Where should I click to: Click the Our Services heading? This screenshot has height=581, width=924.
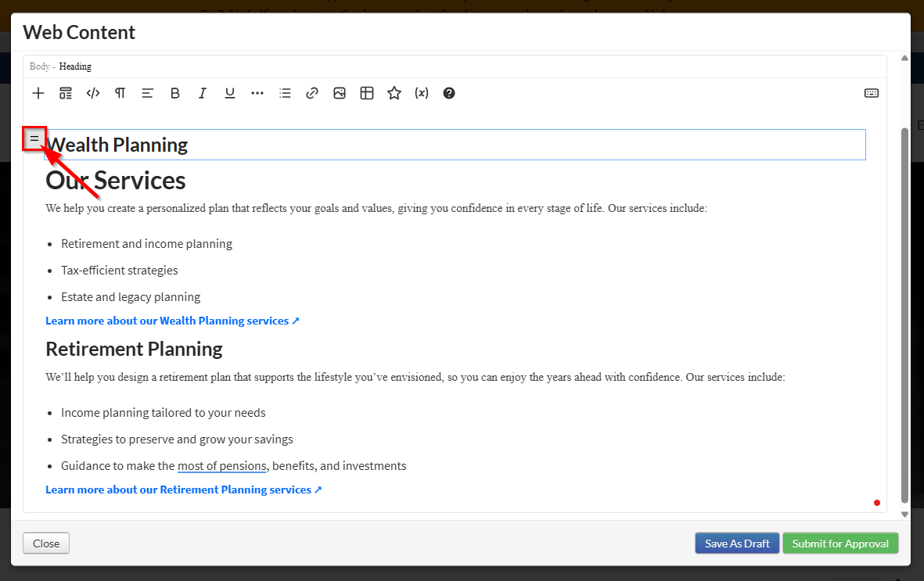(x=116, y=181)
